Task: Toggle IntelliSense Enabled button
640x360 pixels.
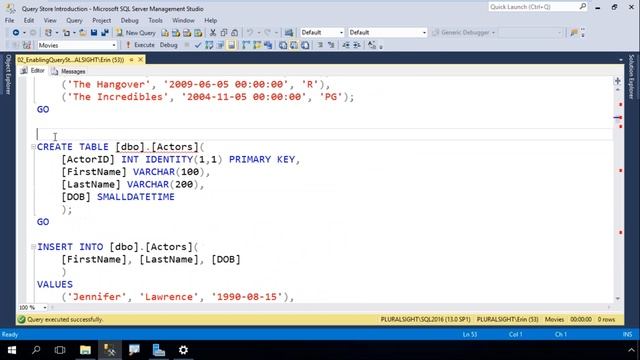Action: 231,45
